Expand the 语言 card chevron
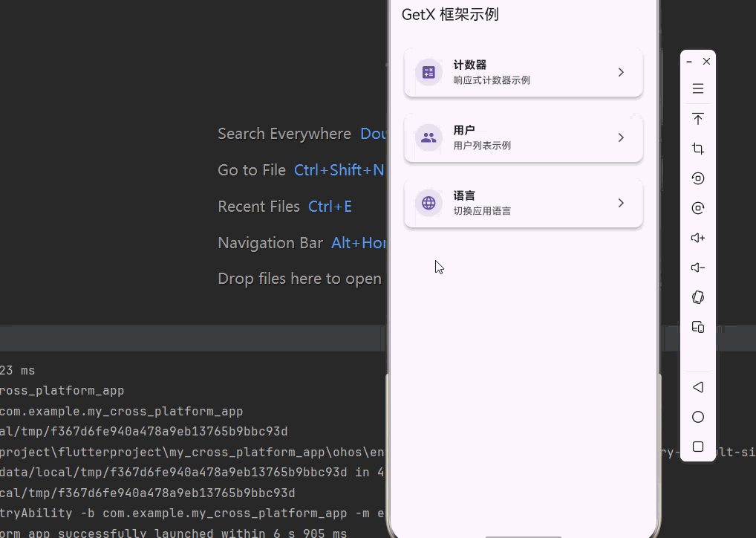 tap(621, 203)
